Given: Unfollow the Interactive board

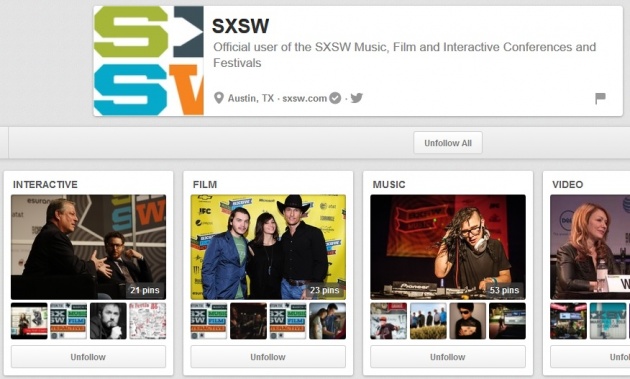Looking at the screenshot, I should point(88,357).
